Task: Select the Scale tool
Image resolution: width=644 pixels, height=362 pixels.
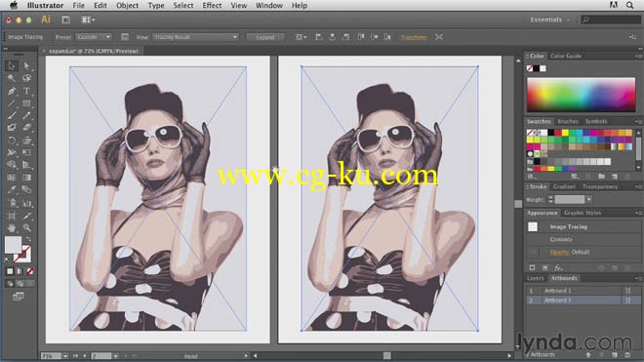Action: point(26,141)
